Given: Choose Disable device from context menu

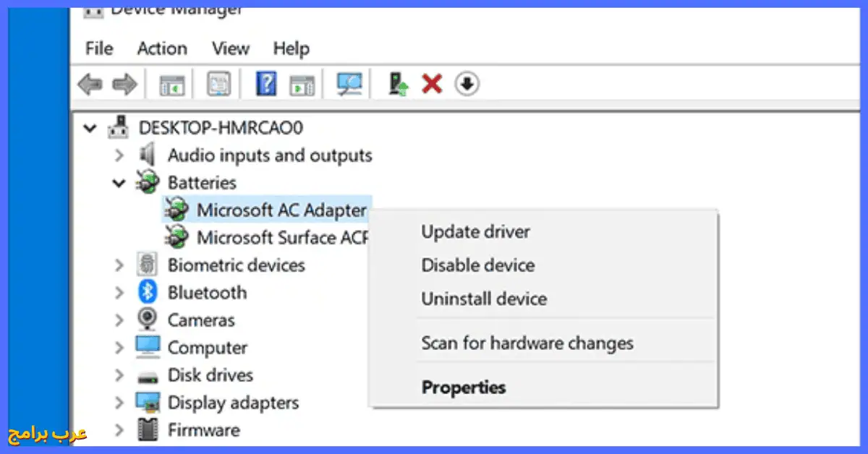Looking at the screenshot, I should click(x=478, y=265).
